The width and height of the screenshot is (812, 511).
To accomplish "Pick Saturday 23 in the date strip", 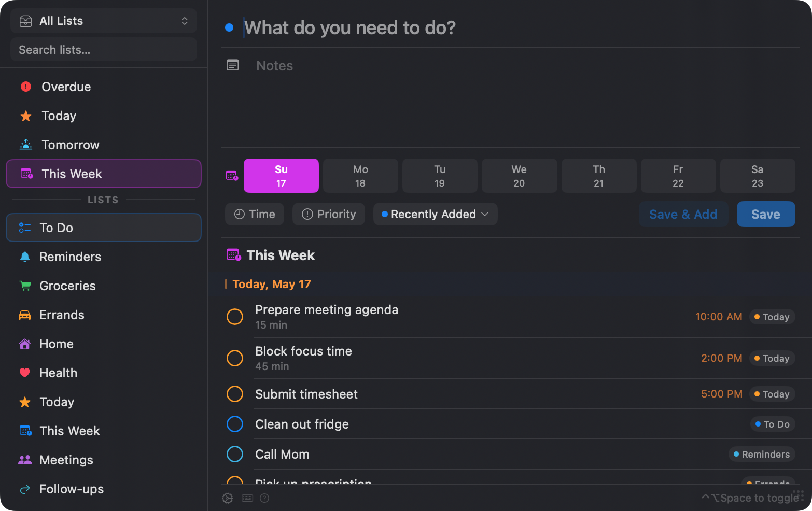I will click(758, 176).
